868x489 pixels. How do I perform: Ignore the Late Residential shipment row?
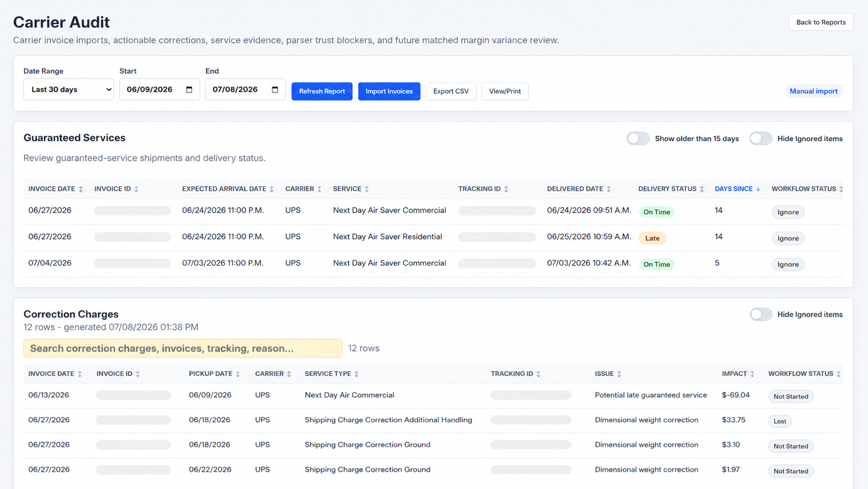coord(788,238)
